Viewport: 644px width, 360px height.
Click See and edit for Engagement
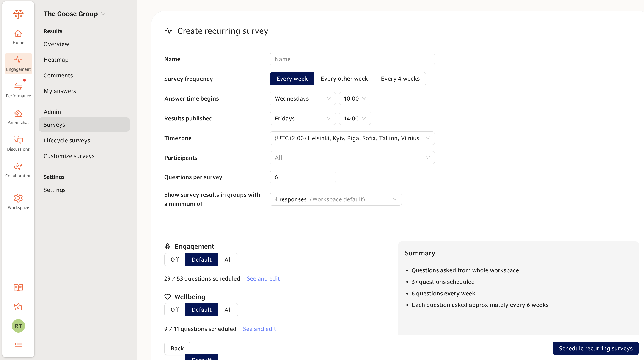263,278
